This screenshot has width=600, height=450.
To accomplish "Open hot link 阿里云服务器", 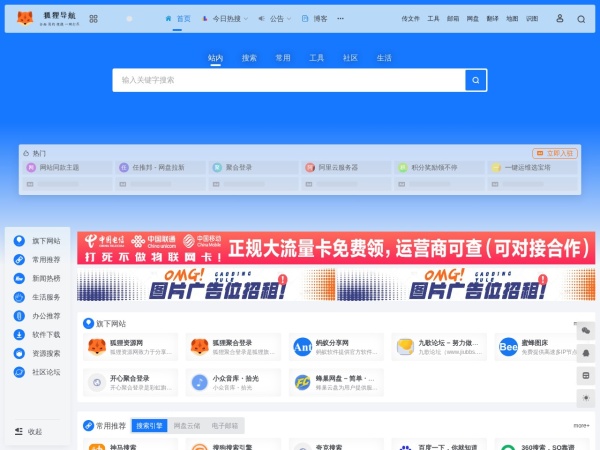I will 346,167.
